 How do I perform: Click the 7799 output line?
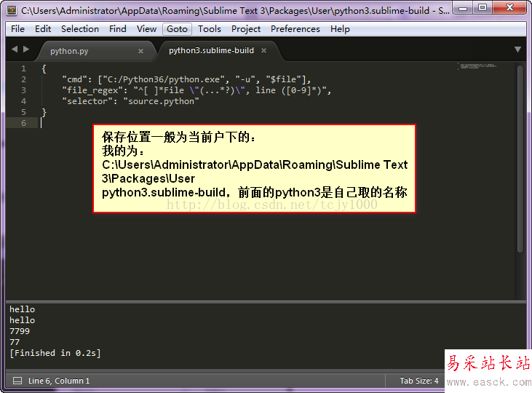tap(20, 331)
